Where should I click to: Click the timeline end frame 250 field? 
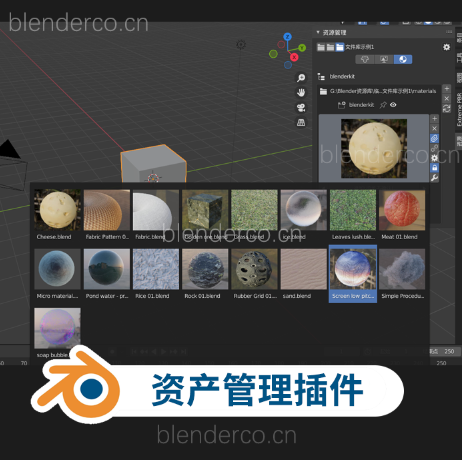tap(446, 351)
